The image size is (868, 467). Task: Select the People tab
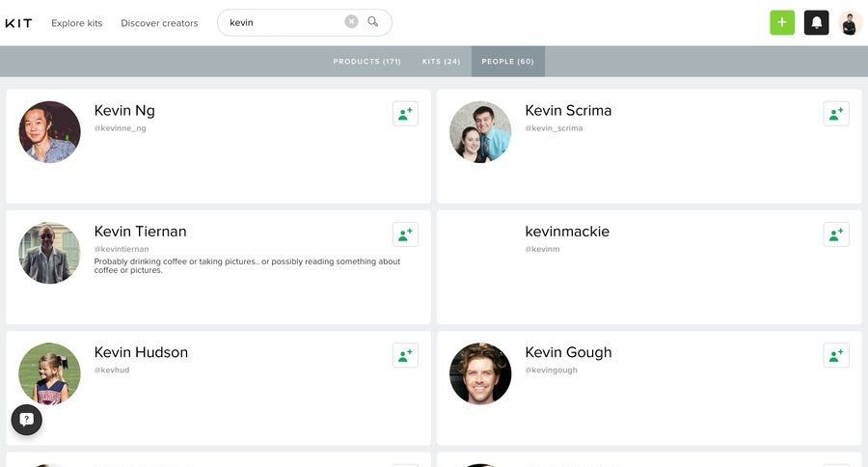(x=507, y=62)
